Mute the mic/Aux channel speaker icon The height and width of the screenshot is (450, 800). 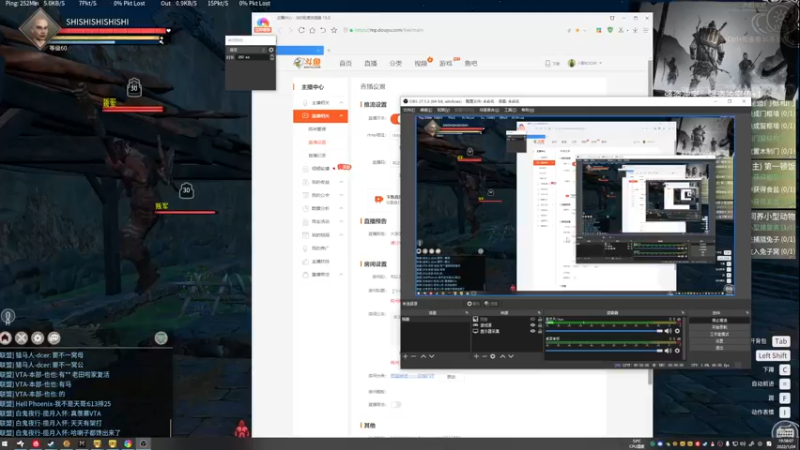coord(668,331)
